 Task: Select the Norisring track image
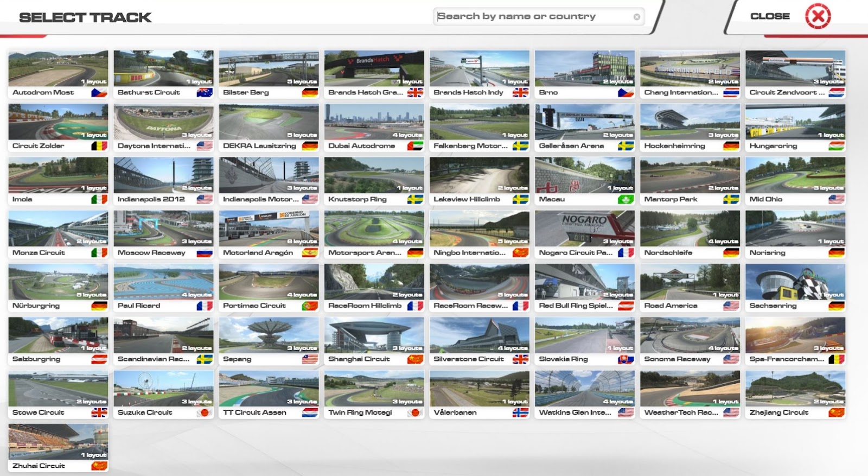pos(795,228)
